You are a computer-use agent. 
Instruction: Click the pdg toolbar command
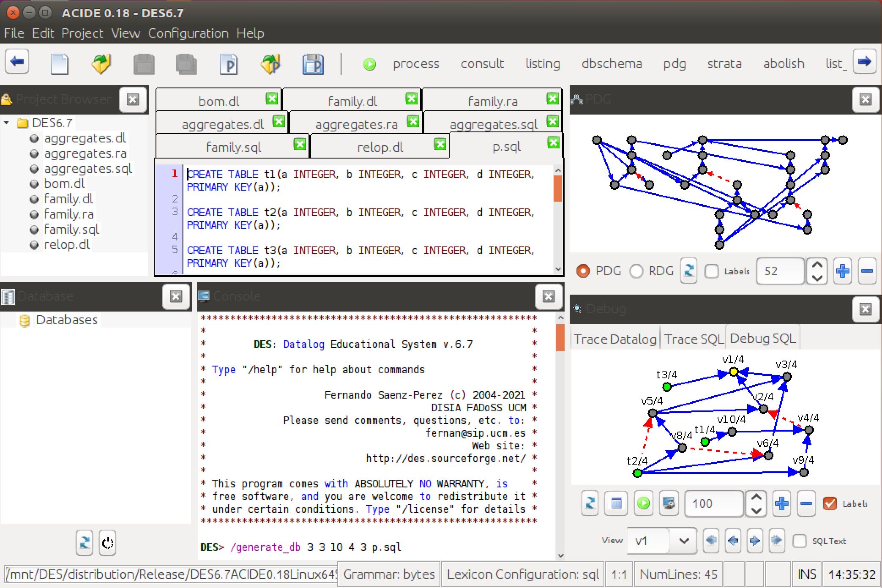674,64
